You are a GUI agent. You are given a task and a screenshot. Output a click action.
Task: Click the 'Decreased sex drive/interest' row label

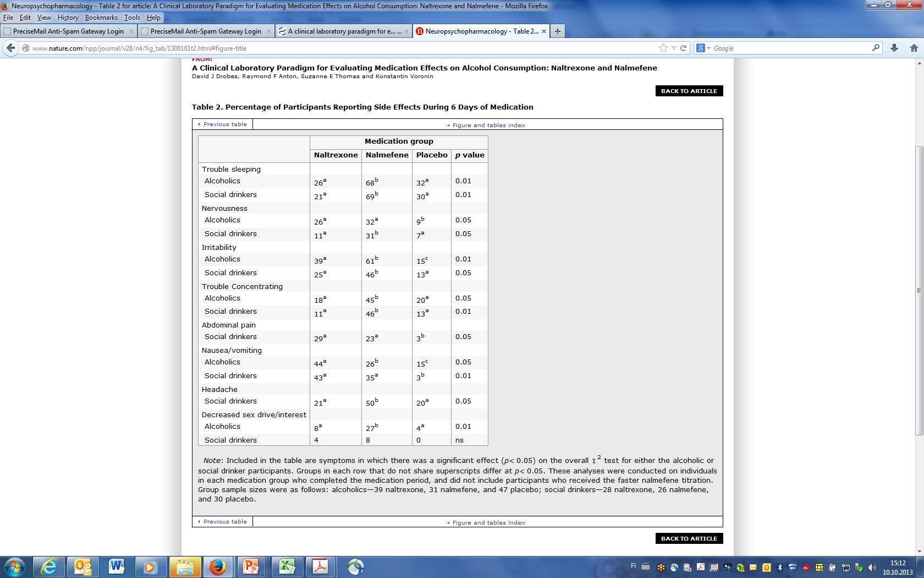tap(254, 415)
